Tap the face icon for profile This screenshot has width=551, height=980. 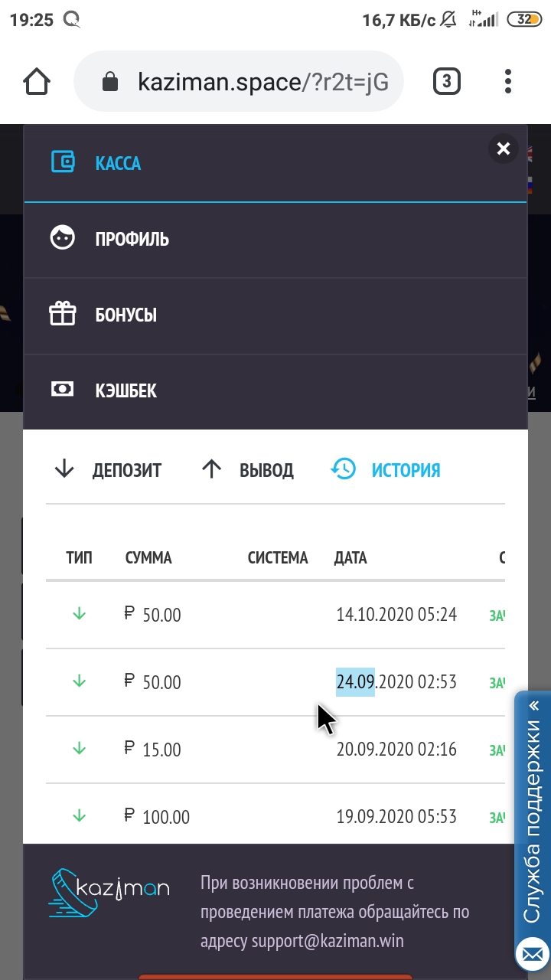click(x=63, y=238)
